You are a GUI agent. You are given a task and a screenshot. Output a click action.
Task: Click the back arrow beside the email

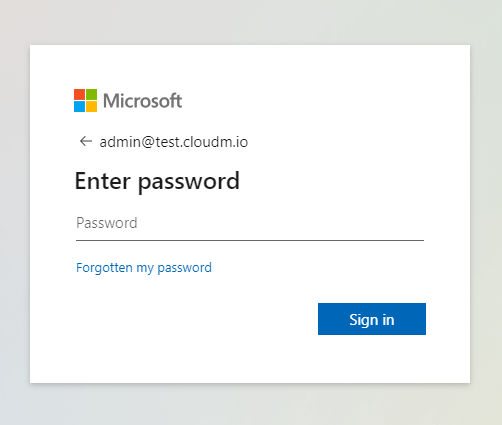86,141
